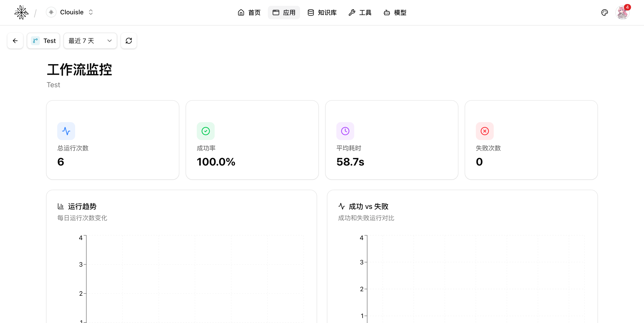Open the theme palette icon
Screen dimensions: 644x323
(x=604, y=13)
